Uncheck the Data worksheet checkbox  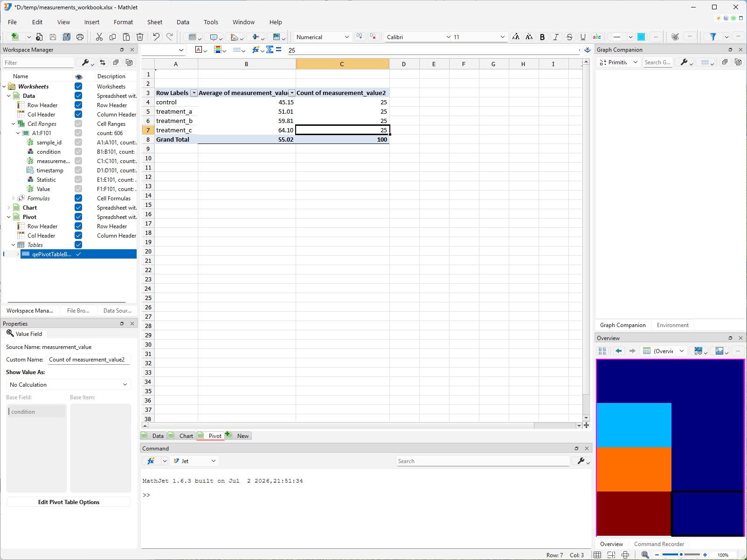click(78, 96)
